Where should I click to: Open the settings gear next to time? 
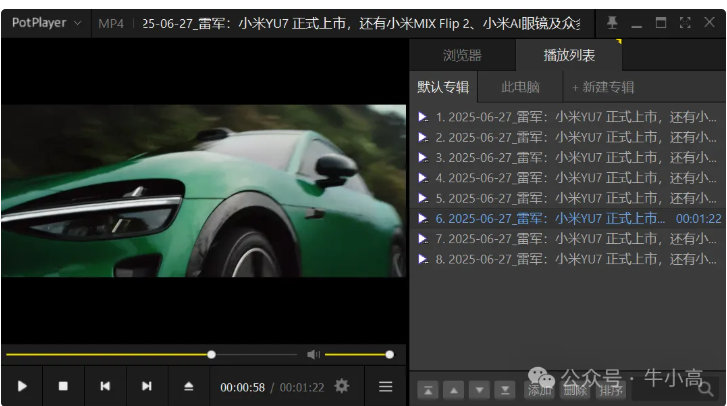342,386
